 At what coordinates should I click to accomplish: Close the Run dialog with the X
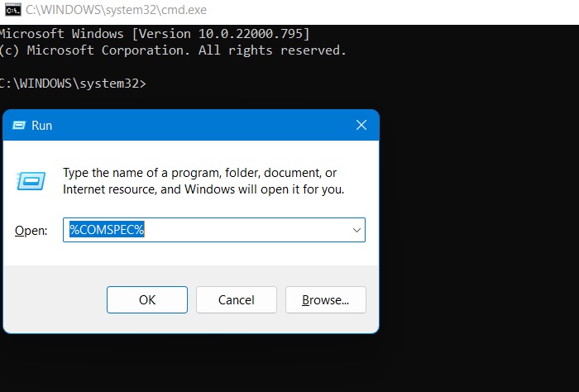[x=361, y=125]
